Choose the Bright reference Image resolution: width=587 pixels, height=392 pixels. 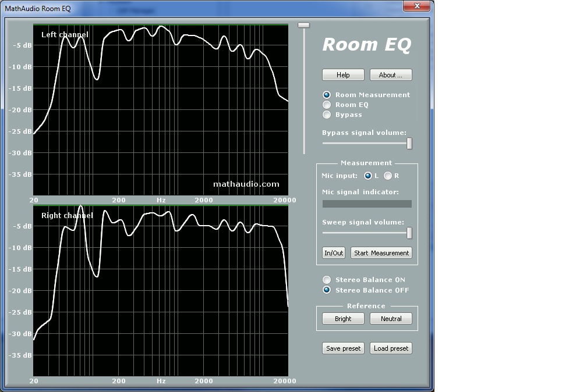343,319
